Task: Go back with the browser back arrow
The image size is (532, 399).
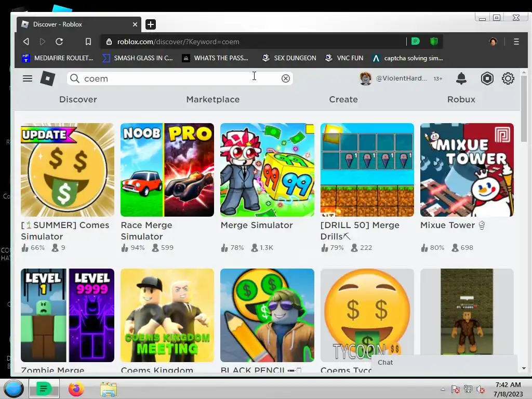Action: pos(26,42)
